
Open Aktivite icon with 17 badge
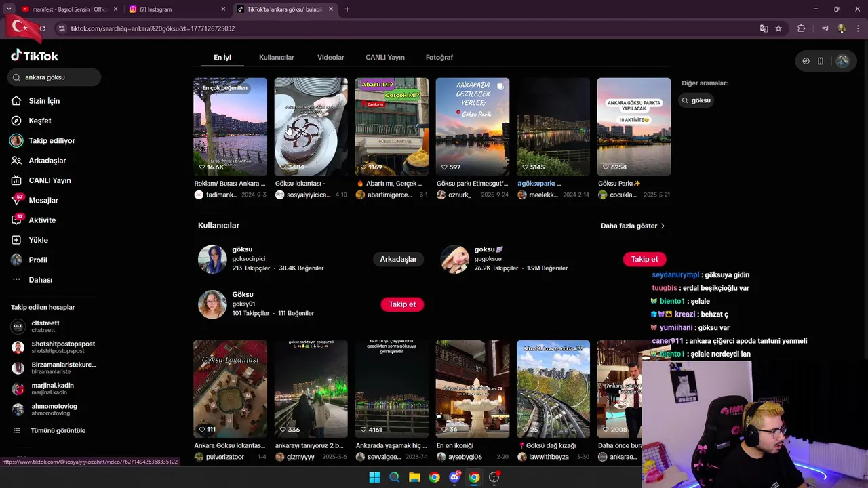tap(17, 220)
